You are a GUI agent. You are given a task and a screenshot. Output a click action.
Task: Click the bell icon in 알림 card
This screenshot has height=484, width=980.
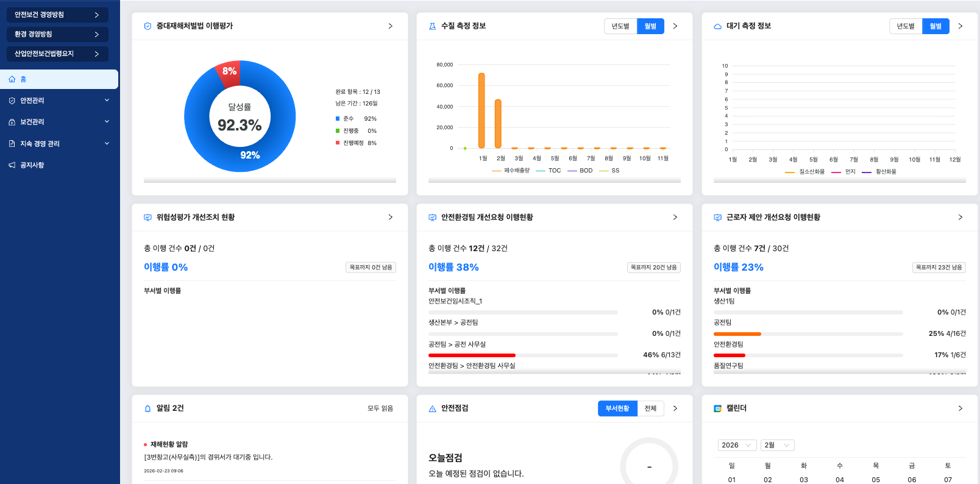pos(147,408)
